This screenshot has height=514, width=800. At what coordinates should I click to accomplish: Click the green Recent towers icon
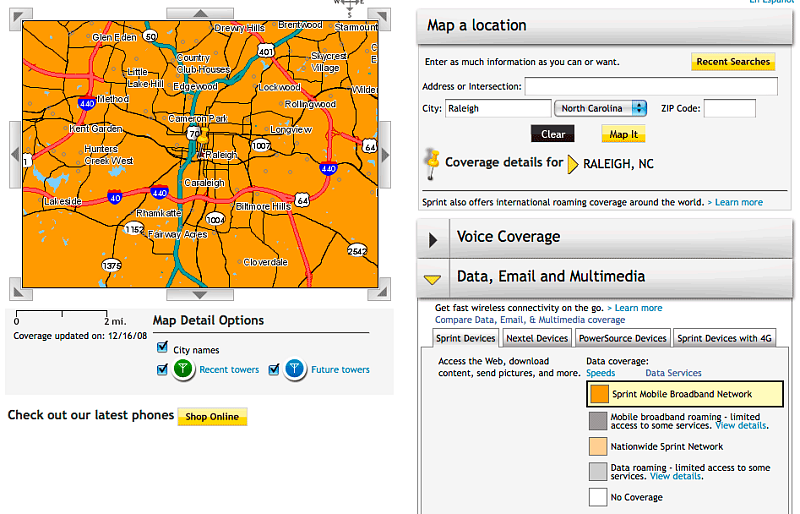183,369
